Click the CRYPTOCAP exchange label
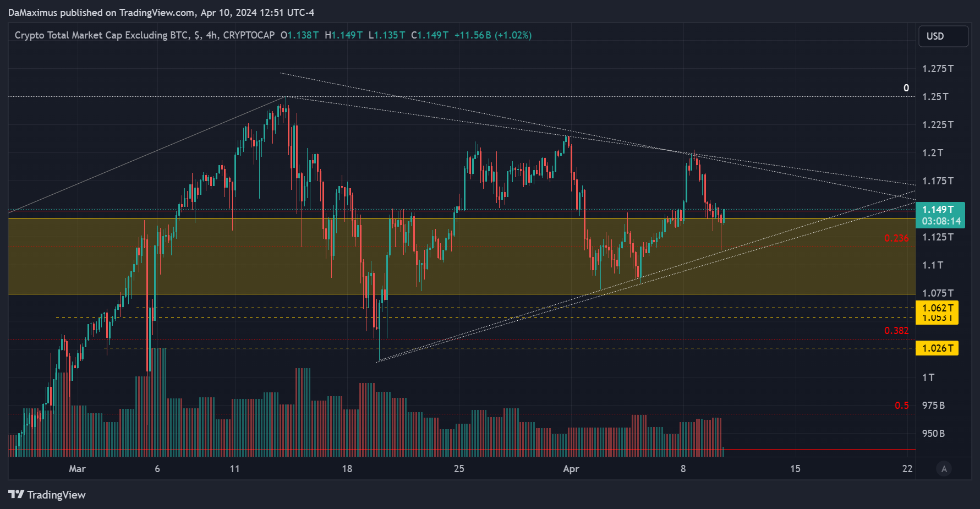The width and height of the screenshot is (980, 509). (249, 35)
